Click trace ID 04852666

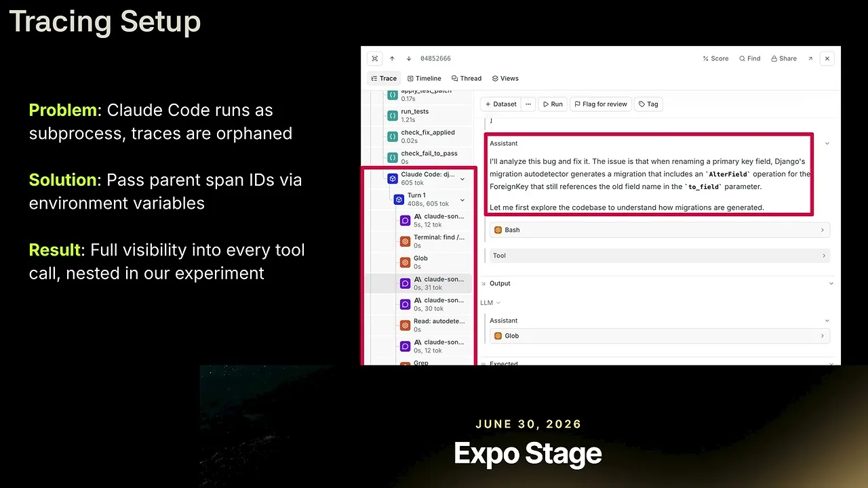435,58
